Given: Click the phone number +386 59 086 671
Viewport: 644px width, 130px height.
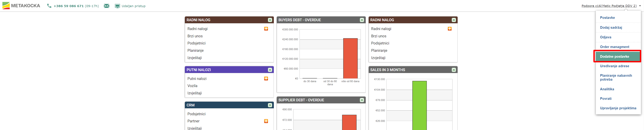Looking at the screenshot, I should [x=69, y=6].
